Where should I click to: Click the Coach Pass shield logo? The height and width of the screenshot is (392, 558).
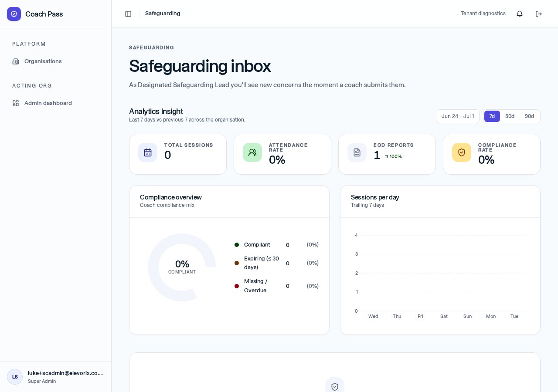point(14,14)
